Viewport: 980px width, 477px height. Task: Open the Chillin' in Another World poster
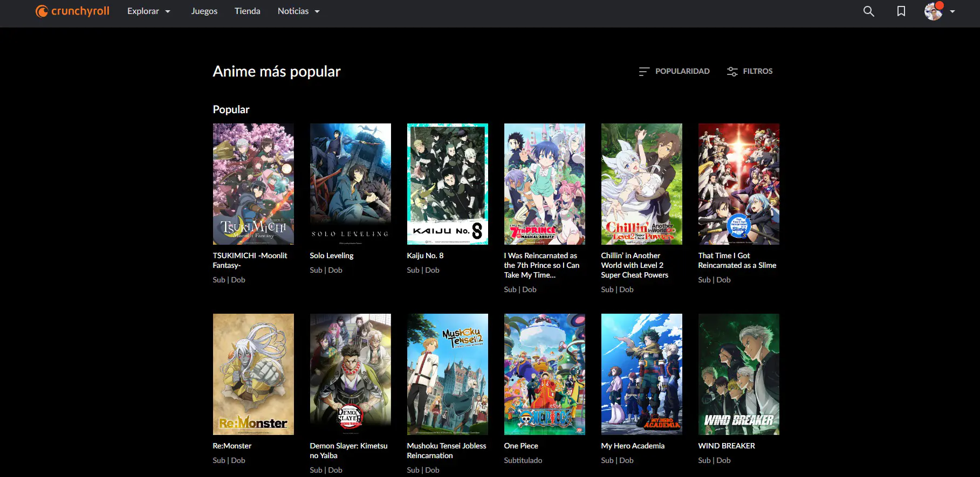tap(642, 184)
